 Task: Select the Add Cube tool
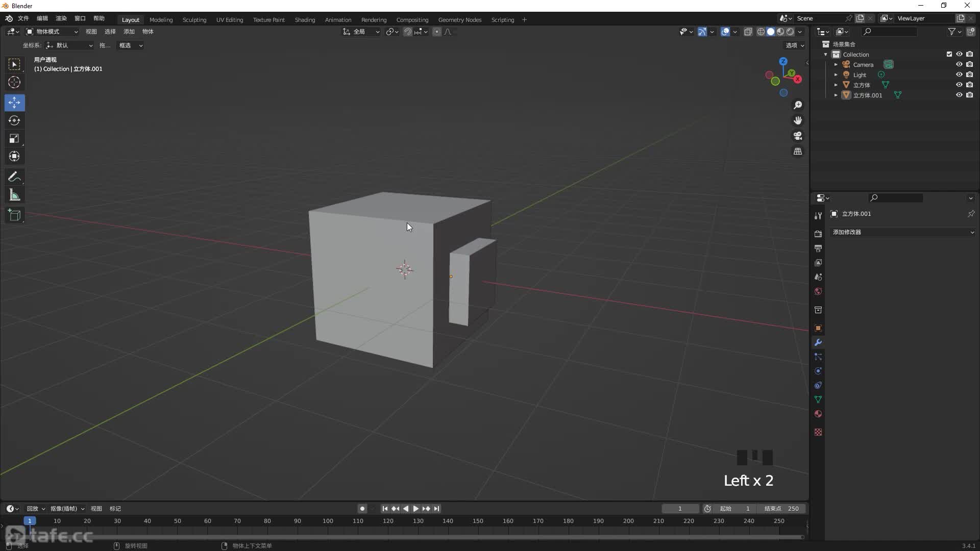click(14, 215)
